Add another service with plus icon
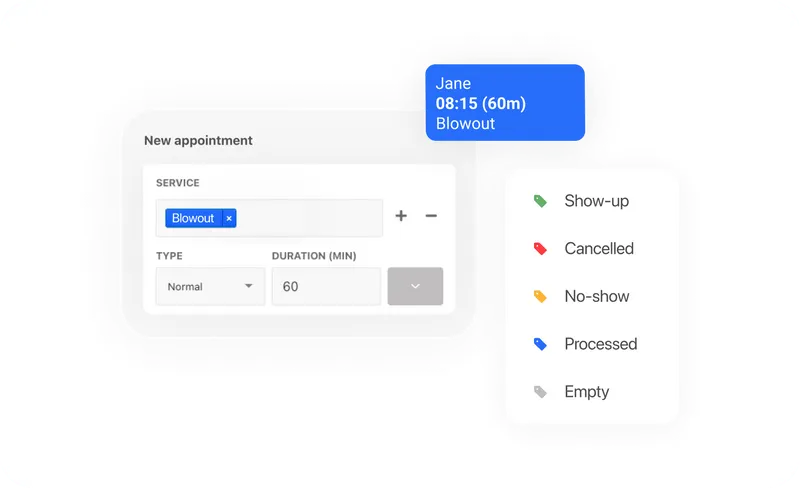The width and height of the screenshot is (800, 488). coord(401,216)
